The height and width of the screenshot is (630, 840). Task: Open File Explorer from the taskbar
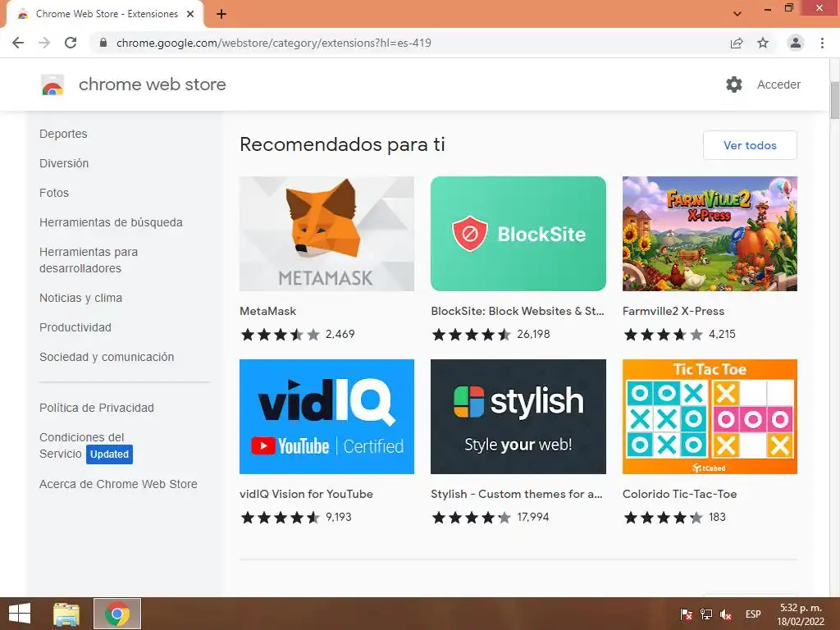point(66,614)
